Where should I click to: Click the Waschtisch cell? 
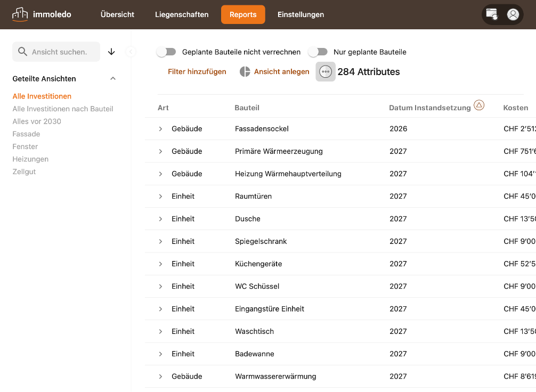tap(254, 331)
